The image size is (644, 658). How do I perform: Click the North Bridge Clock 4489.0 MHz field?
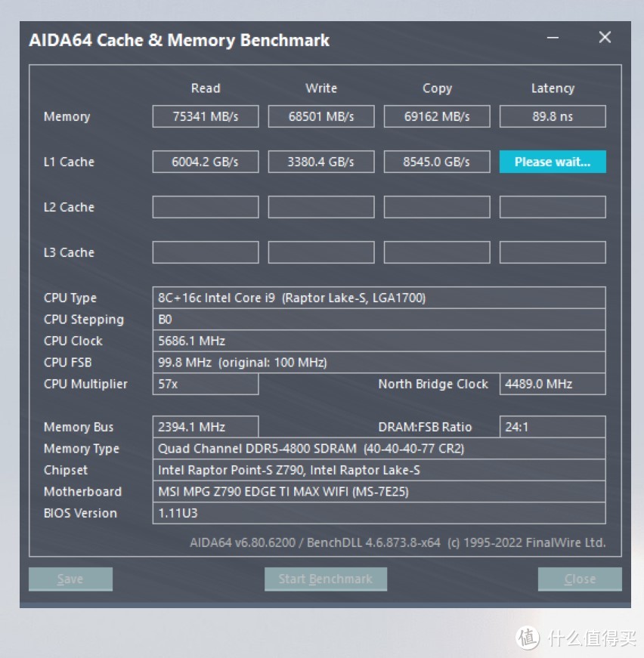pos(553,384)
